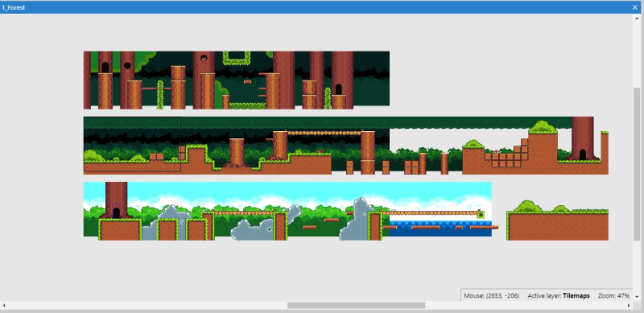Click the vertical scrollbar thumb

(637, 164)
